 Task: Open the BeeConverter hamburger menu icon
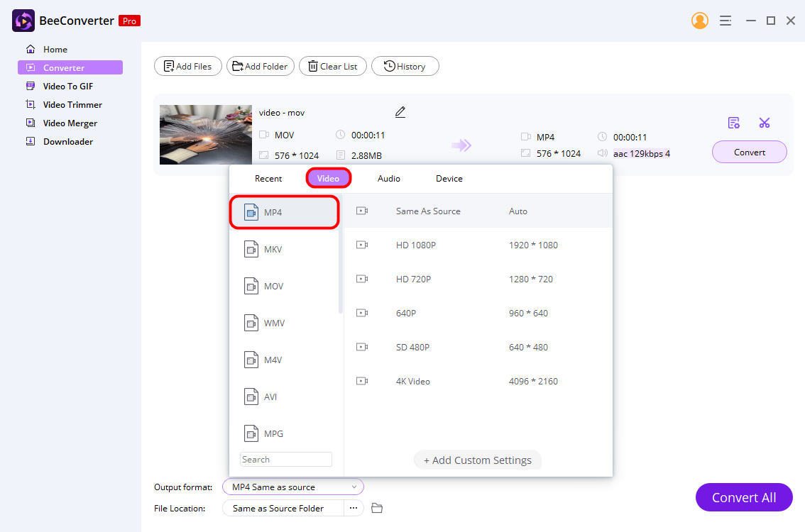click(725, 21)
